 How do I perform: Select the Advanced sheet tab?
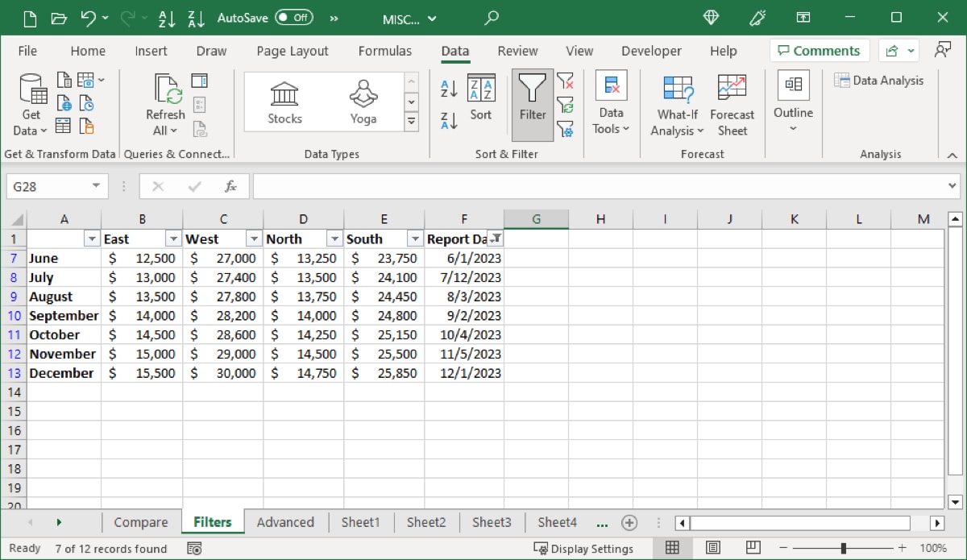click(x=285, y=522)
